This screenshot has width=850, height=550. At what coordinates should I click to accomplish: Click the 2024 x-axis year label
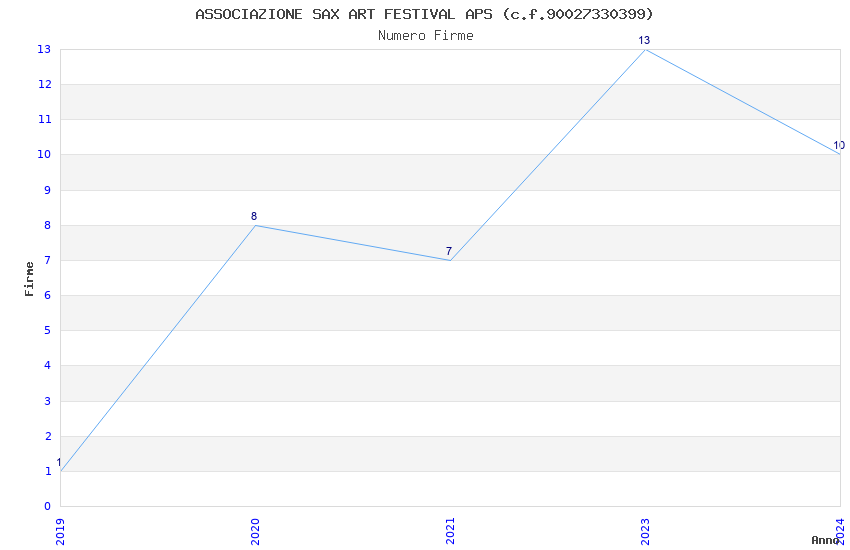point(840,532)
